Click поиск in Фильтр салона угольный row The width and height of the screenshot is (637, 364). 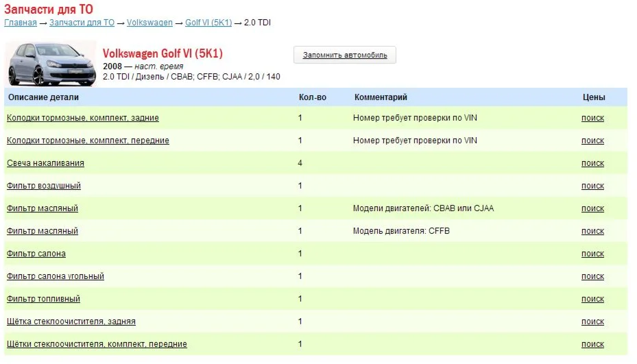(592, 276)
